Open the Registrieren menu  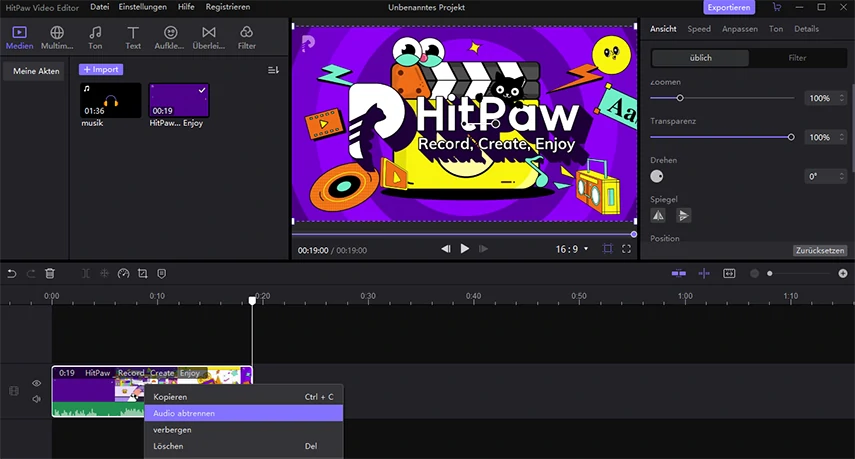[x=228, y=7]
